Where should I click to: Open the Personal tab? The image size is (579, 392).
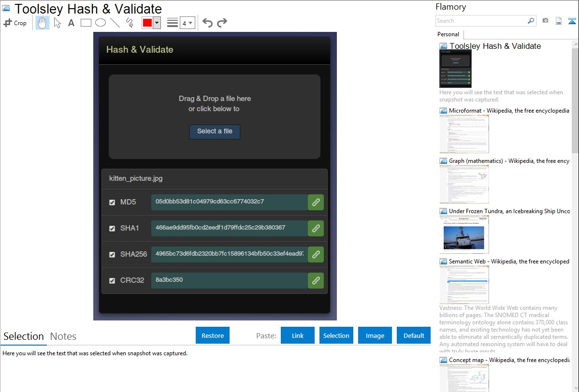pyautogui.click(x=448, y=34)
